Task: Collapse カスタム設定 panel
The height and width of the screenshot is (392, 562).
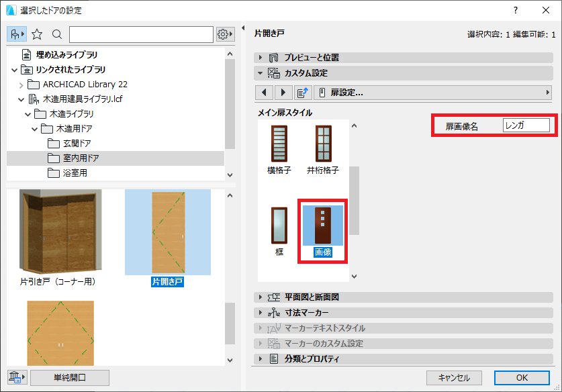Action: [261, 73]
